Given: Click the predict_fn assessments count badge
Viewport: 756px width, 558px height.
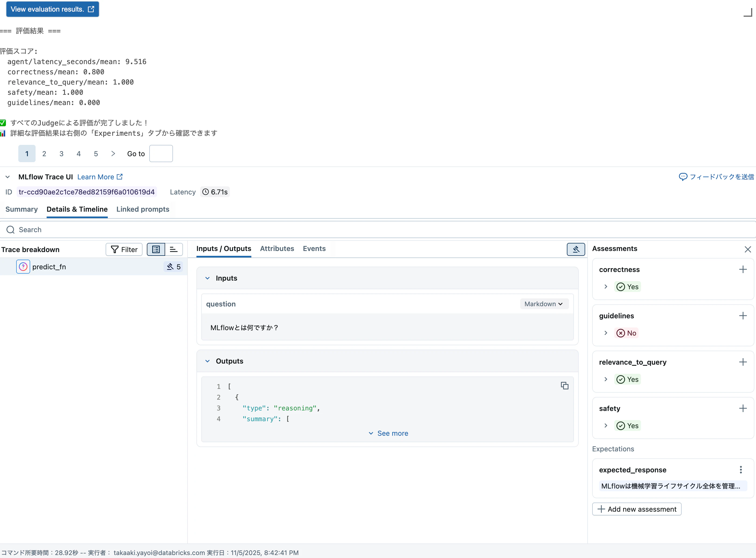Looking at the screenshot, I should coord(174,267).
